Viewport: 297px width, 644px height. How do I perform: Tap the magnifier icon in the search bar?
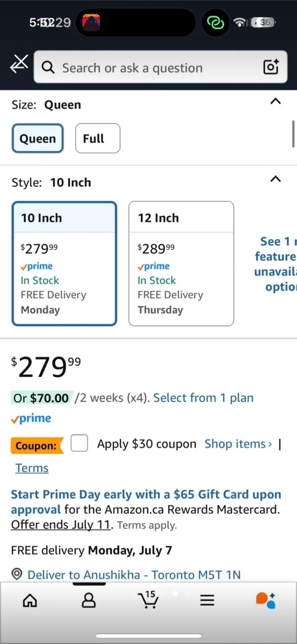[x=48, y=68]
